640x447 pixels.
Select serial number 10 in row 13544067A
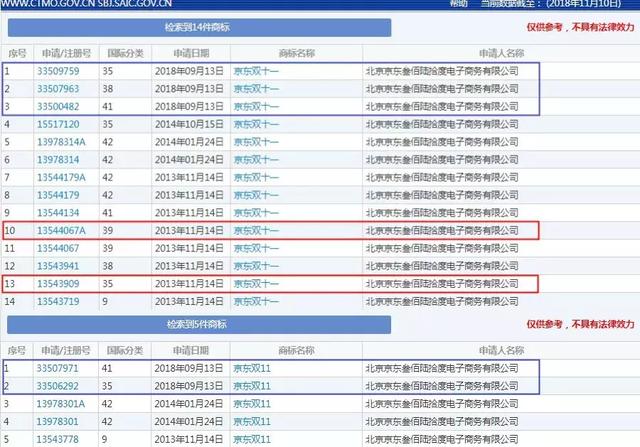10,230
